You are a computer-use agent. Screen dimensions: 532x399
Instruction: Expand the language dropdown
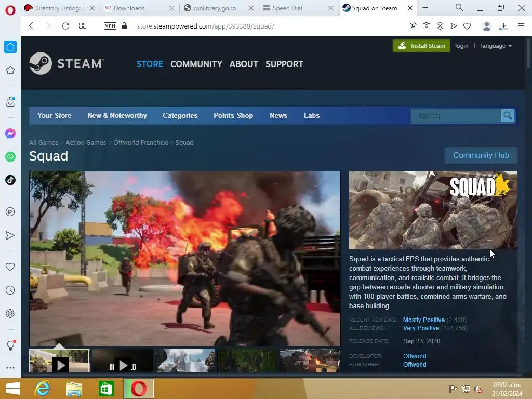(x=496, y=46)
